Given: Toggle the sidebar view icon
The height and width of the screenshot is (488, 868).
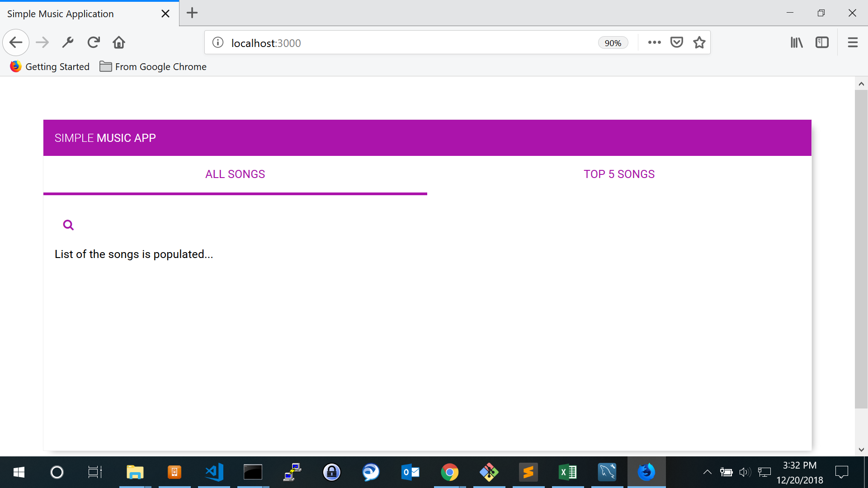Looking at the screenshot, I should pos(822,42).
